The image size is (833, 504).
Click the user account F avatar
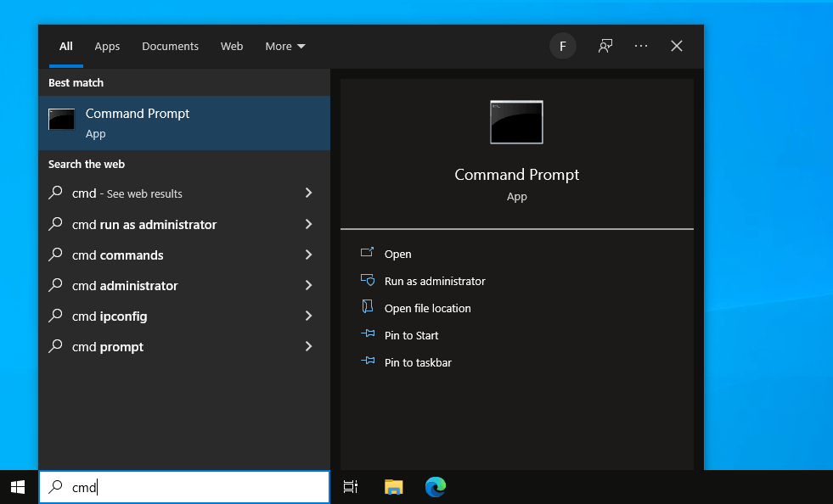click(563, 46)
